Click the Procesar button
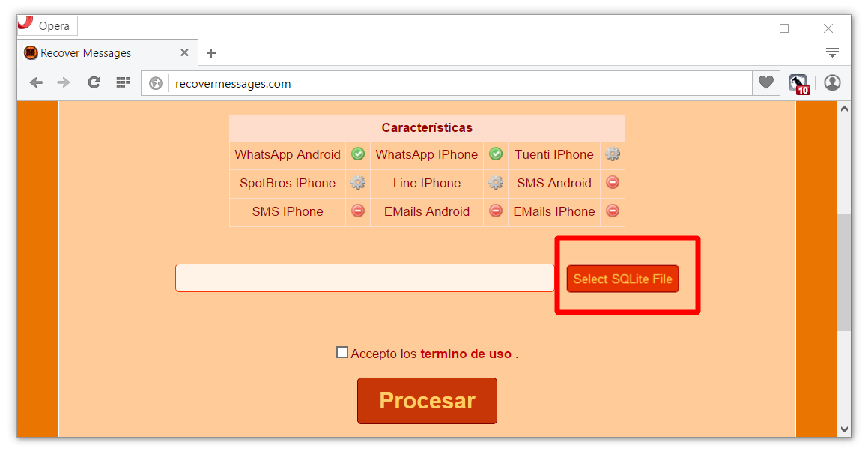868x454 pixels. coord(427,401)
